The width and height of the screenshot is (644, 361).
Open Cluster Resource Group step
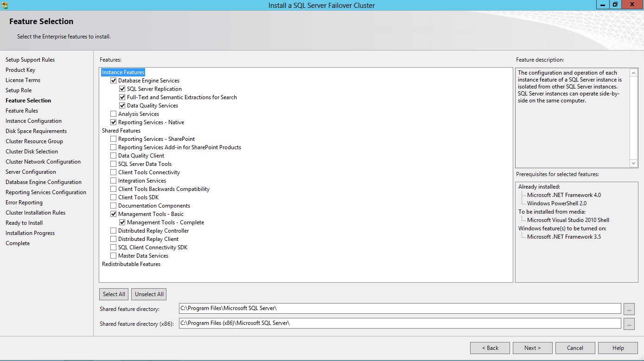(34, 141)
